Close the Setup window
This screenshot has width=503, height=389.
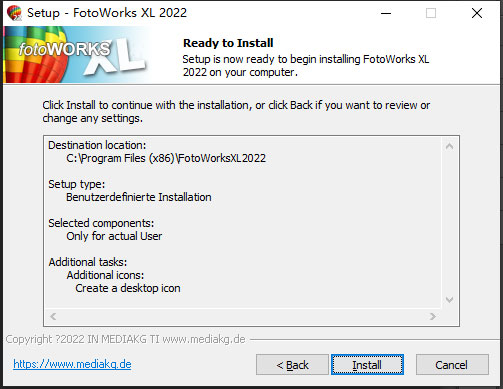tap(477, 13)
